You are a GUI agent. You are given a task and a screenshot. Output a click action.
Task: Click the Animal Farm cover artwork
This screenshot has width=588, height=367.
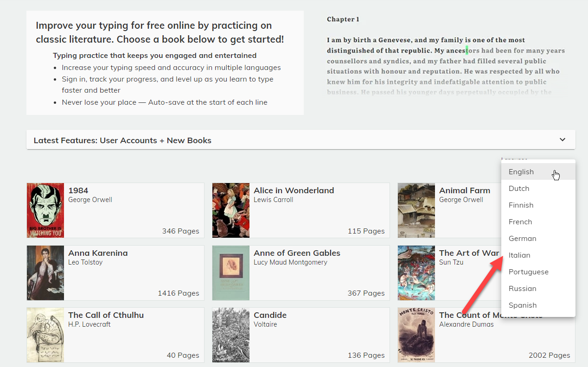[x=416, y=210]
